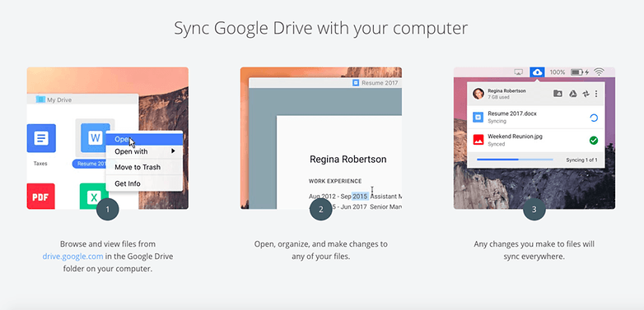Click the Word W file icon in My Drive
The width and height of the screenshot is (644, 310).
click(x=95, y=138)
